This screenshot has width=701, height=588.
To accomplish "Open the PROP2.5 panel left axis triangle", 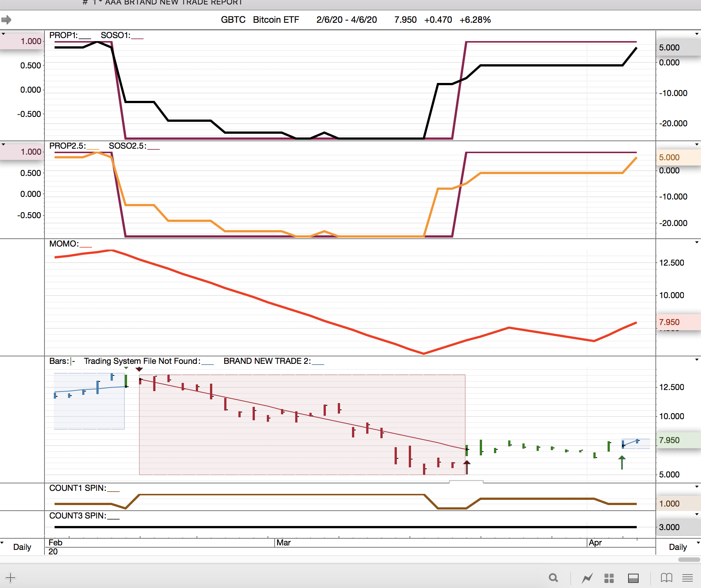I will point(3,145).
